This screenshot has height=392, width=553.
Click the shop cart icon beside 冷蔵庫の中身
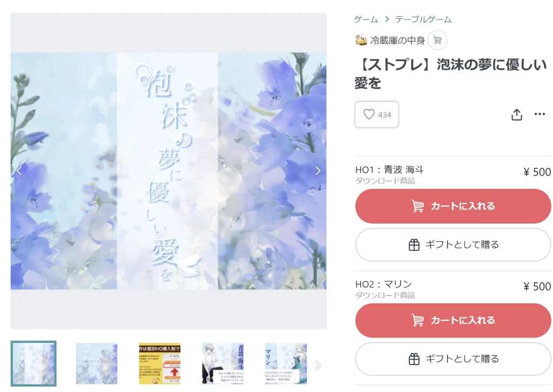tap(437, 40)
